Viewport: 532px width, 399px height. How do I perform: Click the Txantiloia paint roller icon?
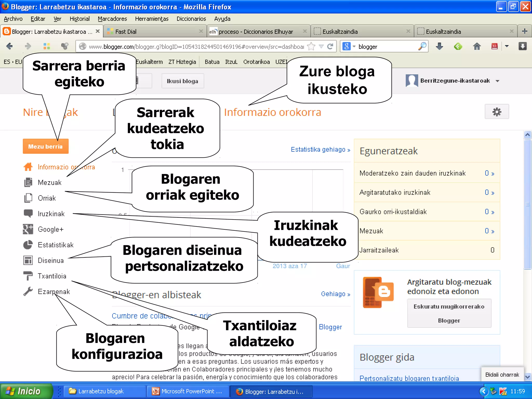pyautogui.click(x=28, y=276)
